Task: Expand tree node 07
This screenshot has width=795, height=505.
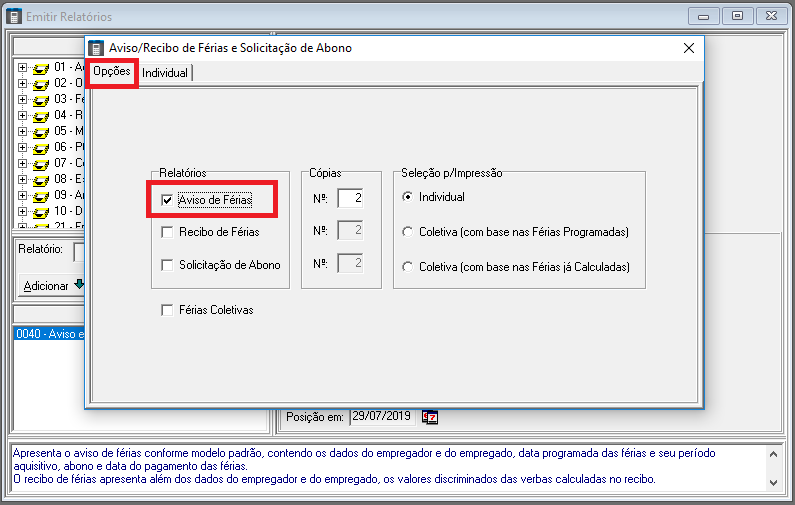Action: click(22, 163)
